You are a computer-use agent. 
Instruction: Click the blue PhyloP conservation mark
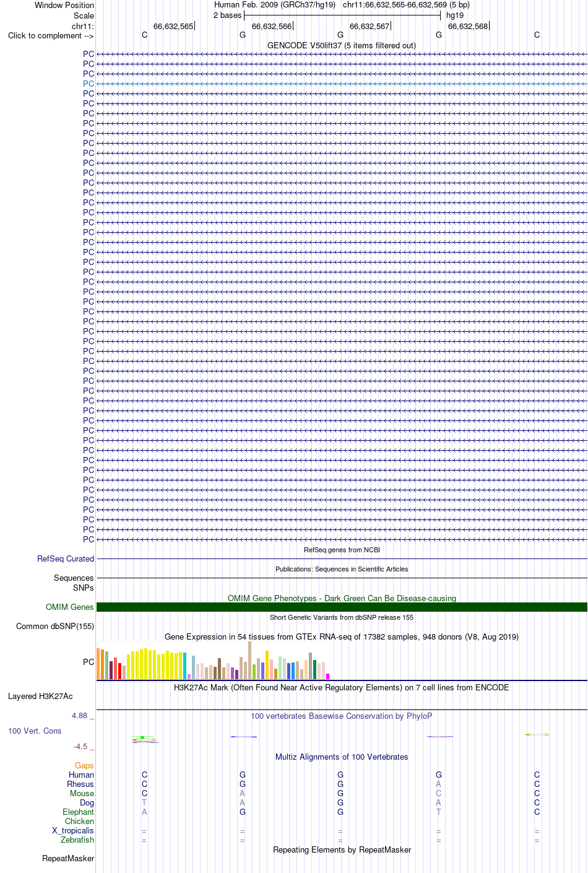(243, 737)
